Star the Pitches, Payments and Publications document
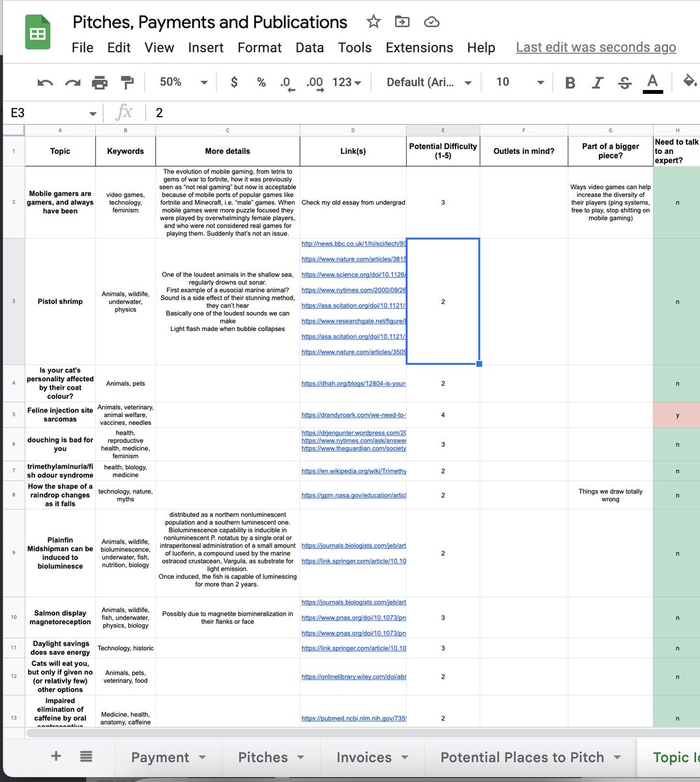 click(x=373, y=22)
